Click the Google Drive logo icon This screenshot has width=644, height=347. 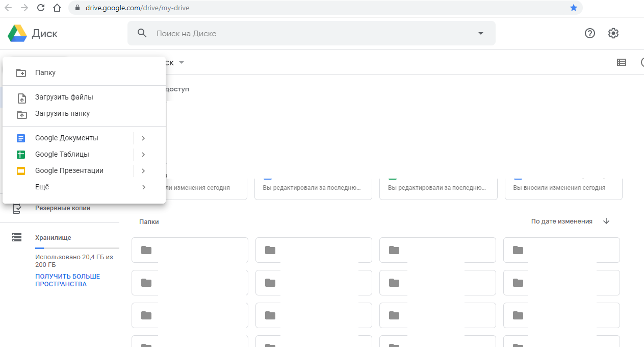pyautogui.click(x=17, y=34)
